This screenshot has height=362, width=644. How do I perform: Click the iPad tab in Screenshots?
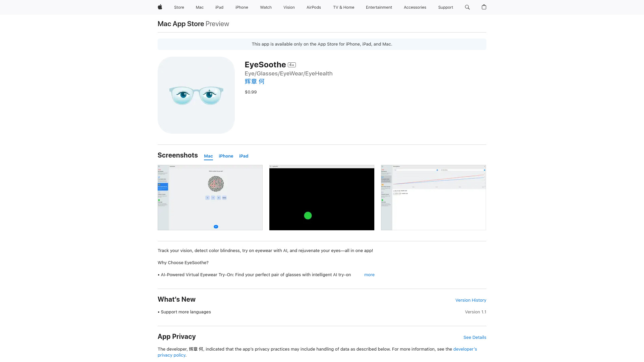click(244, 156)
